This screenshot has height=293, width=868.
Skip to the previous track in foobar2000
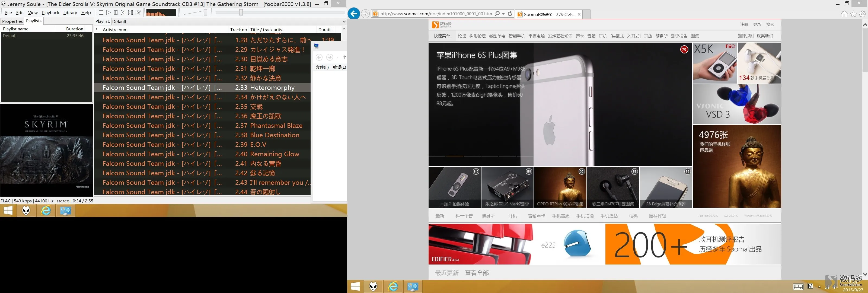point(123,12)
